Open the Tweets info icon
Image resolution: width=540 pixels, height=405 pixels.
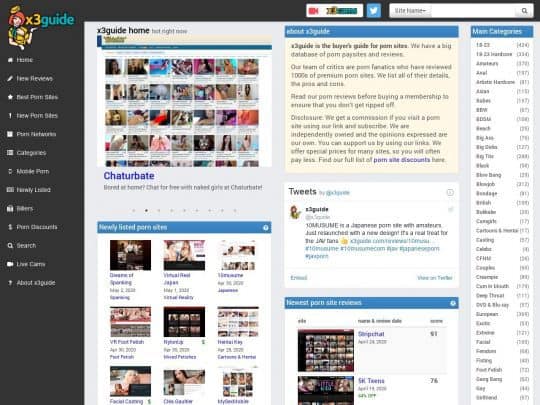[x=450, y=193]
